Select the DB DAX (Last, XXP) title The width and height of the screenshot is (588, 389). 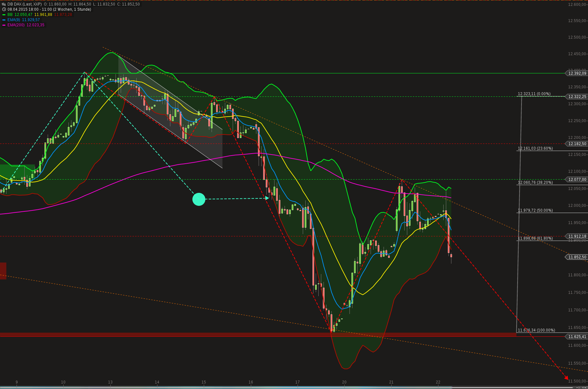[25, 4]
